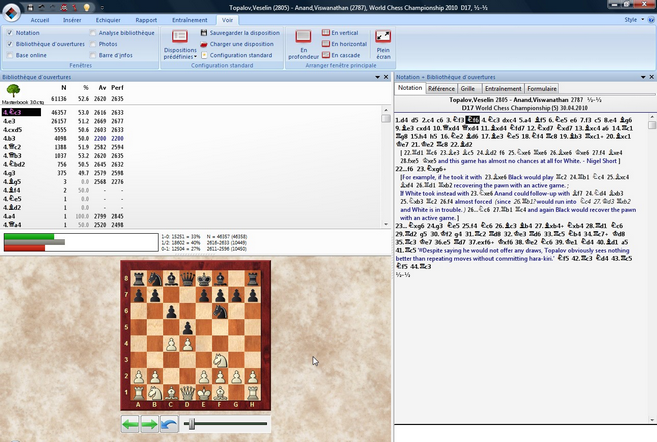Viewport: 657px width, 442px height.
Task: Uncheck the Notation checkbox
Action: pos(10,33)
